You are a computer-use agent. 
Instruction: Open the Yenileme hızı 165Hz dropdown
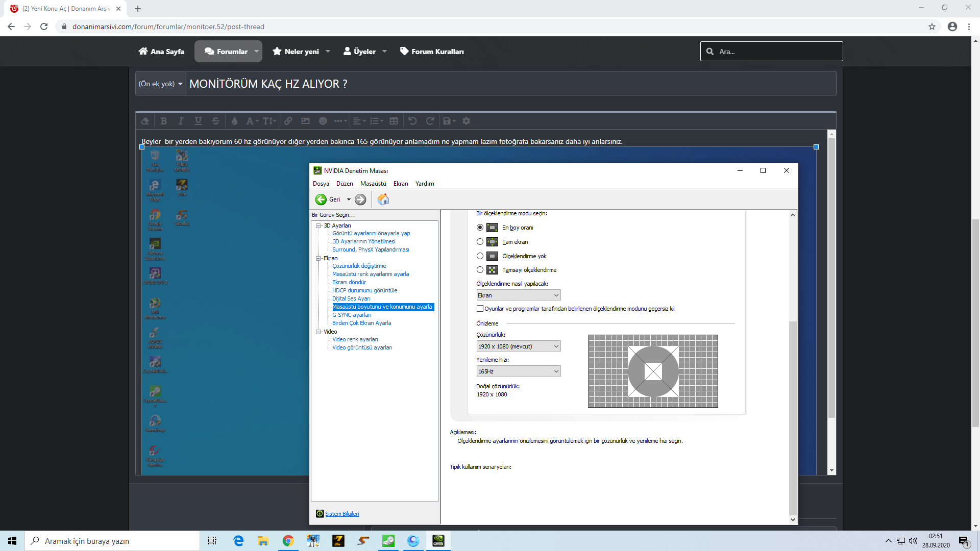pyautogui.click(x=519, y=371)
